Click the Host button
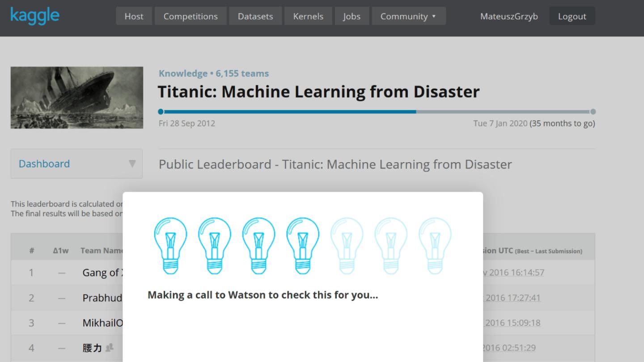Screen dimensions: 644x362 pyautogui.click(x=134, y=16)
